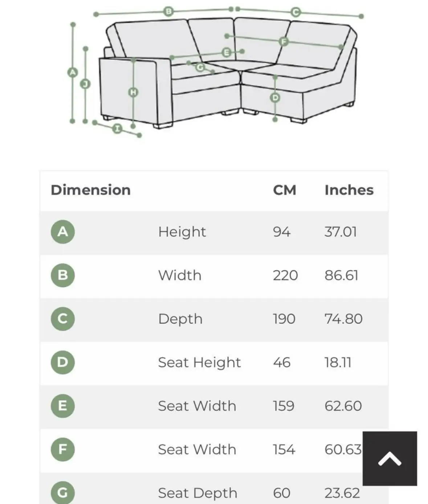Click the D badge beside Seat Height
Screen dimensions: 428x504
click(63, 362)
